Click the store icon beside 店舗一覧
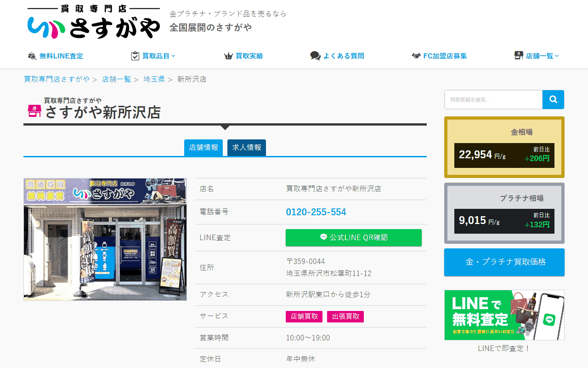The width and height of the screenshot is (588, 368). point(519,56)
